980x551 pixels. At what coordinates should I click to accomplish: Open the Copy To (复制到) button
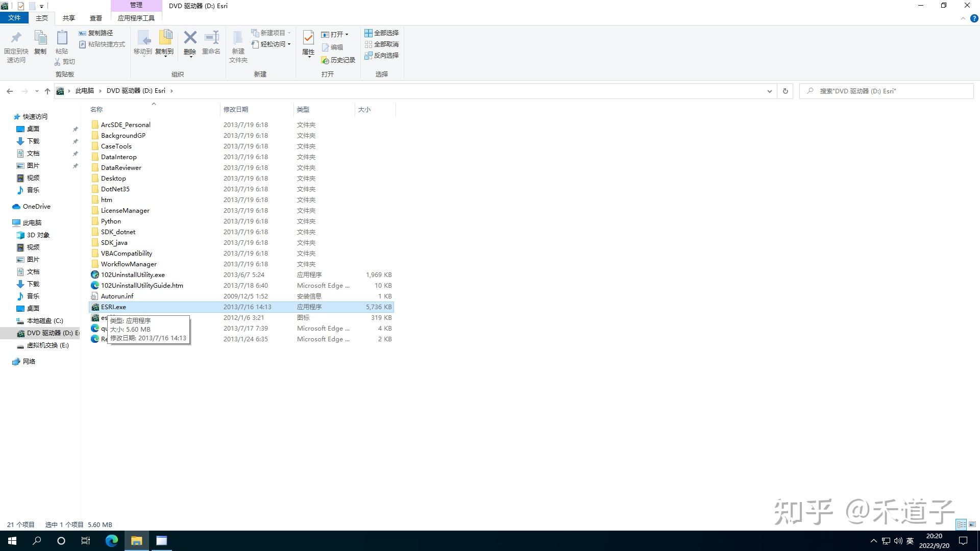coord(164,43)
